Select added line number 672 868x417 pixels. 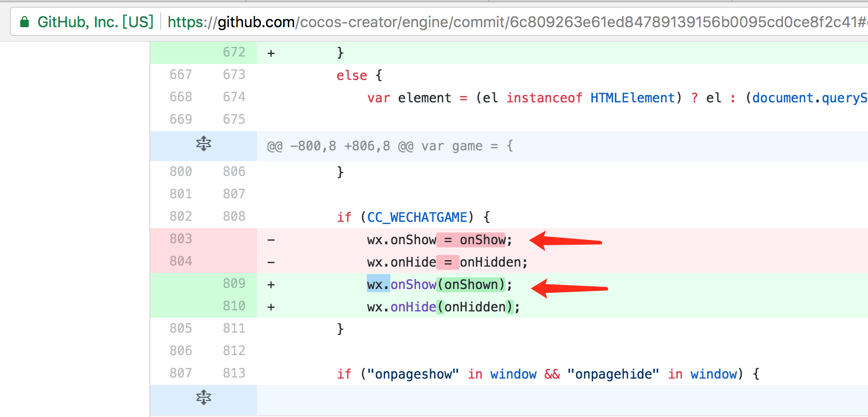pyautogui.click(x=234, y=52)
